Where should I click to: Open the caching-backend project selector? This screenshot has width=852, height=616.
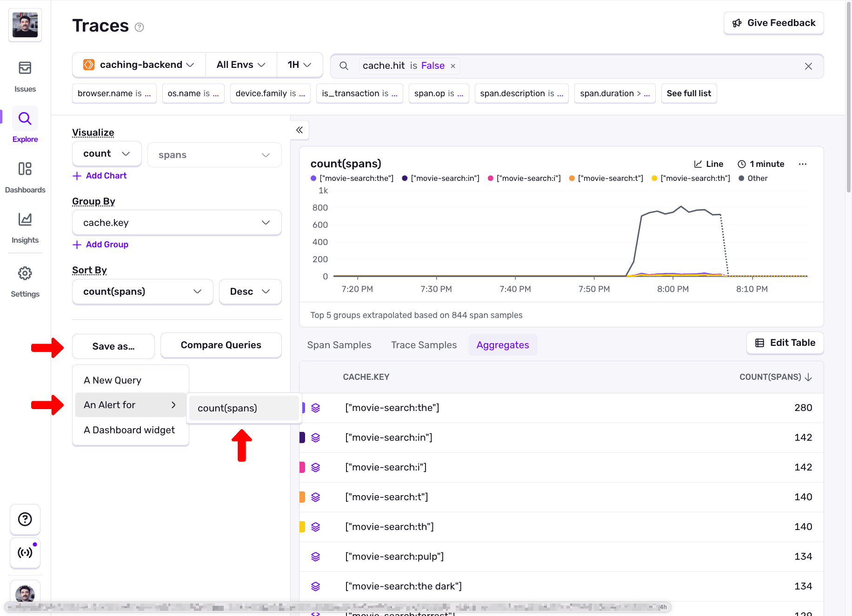tap(139, 65)
